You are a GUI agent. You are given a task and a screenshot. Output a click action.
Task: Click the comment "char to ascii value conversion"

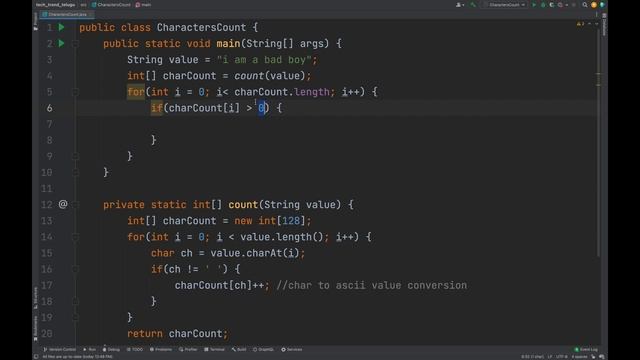click(372, 285)
